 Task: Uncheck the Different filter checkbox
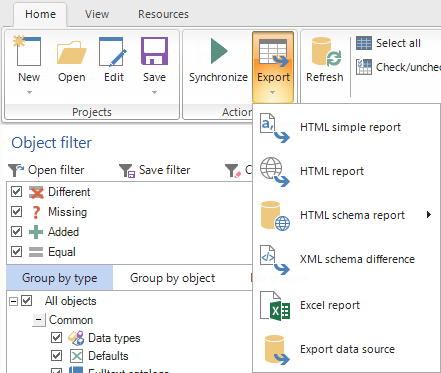(16, 192)
